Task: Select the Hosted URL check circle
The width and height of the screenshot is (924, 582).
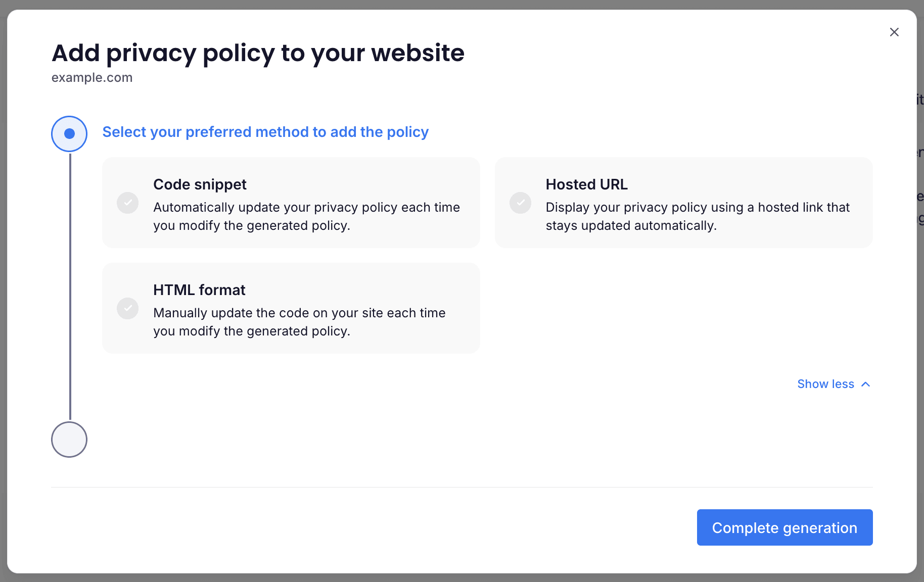Action: (520, 203)
